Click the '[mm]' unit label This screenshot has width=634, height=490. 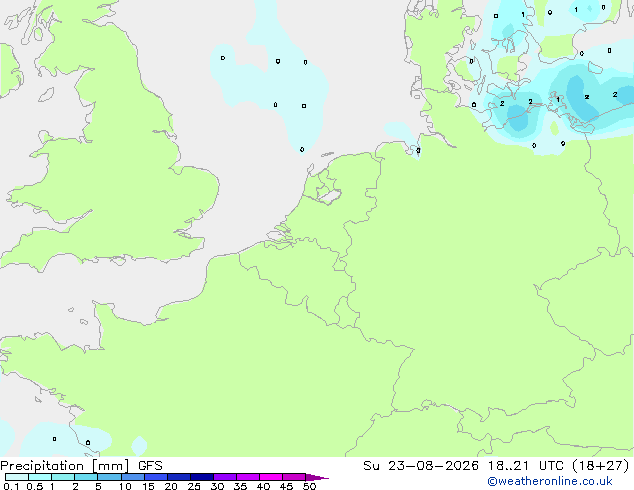[x=111, y=466]
